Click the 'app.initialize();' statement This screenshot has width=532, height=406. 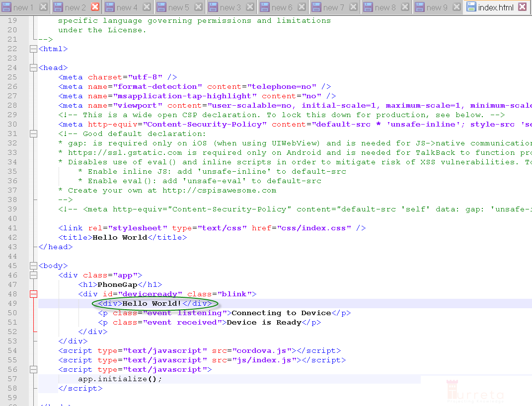tap(120, 379)
